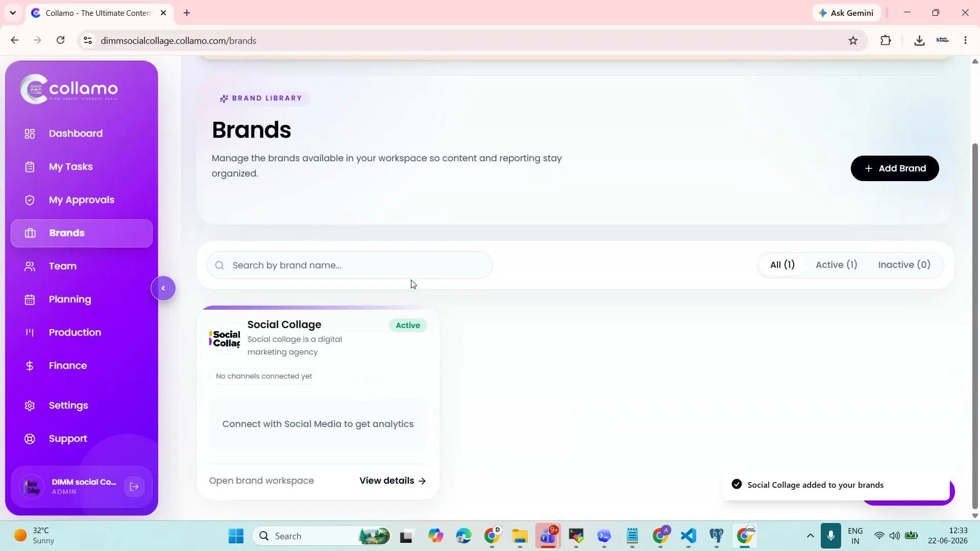
Task: Click Open brand workspace text
Action: tap(261, 481)
